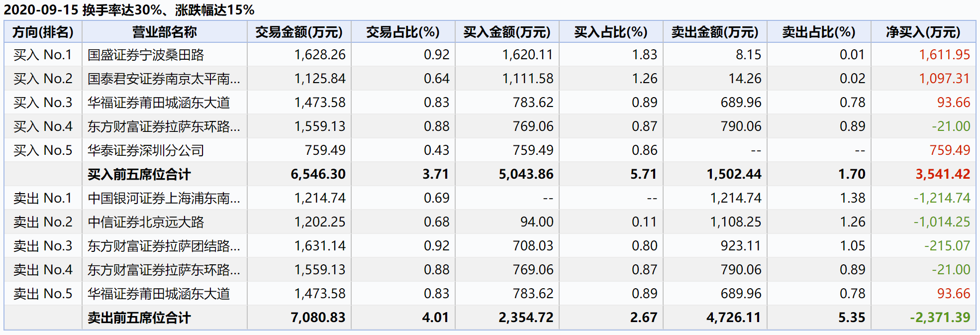980x335 pixels.
Task: Click the total trade amount 7,080.83
Action: 318,318
